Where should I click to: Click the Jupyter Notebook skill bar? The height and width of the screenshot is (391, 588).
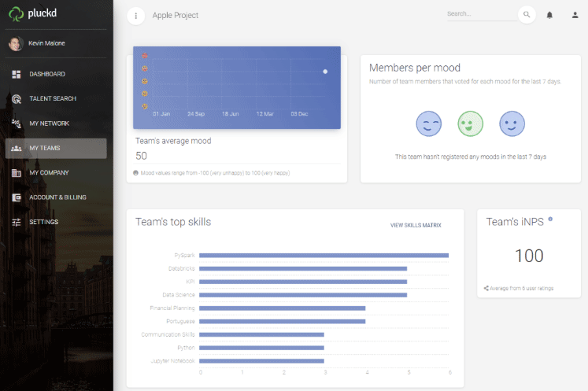click(x=261, y=361)
